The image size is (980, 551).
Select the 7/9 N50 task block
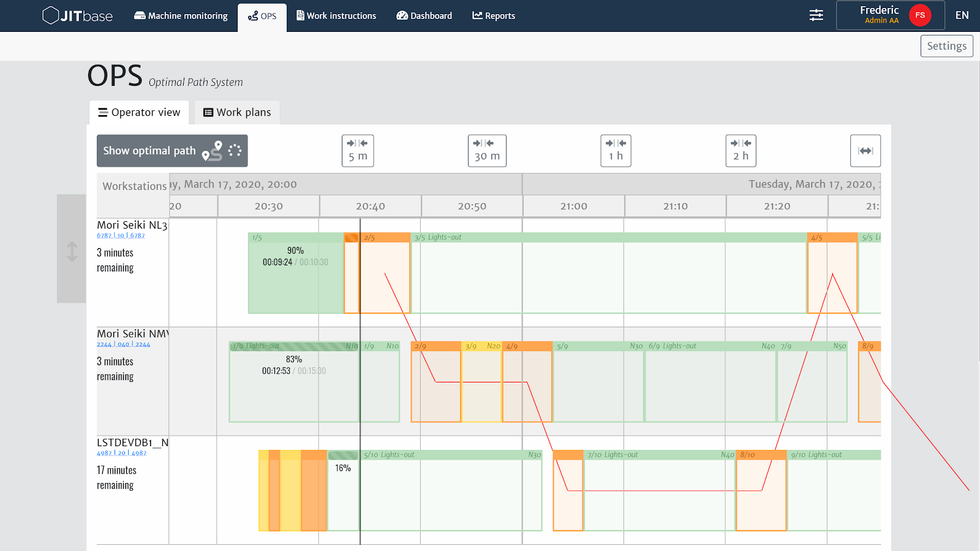(813, 382)
